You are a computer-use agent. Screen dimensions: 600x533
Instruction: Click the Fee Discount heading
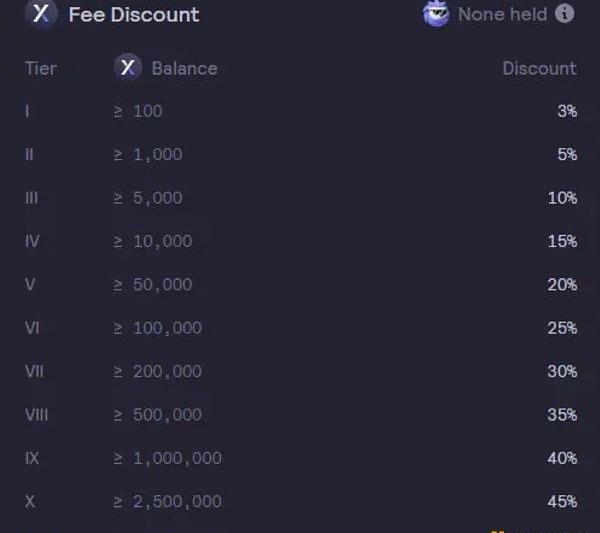click(134, 15)
